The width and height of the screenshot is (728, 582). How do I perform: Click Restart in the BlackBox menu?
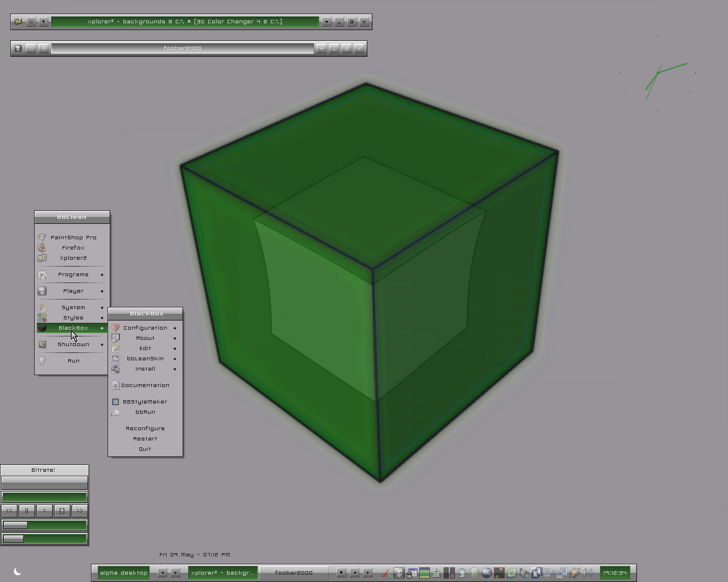click(x=144, y=438)
